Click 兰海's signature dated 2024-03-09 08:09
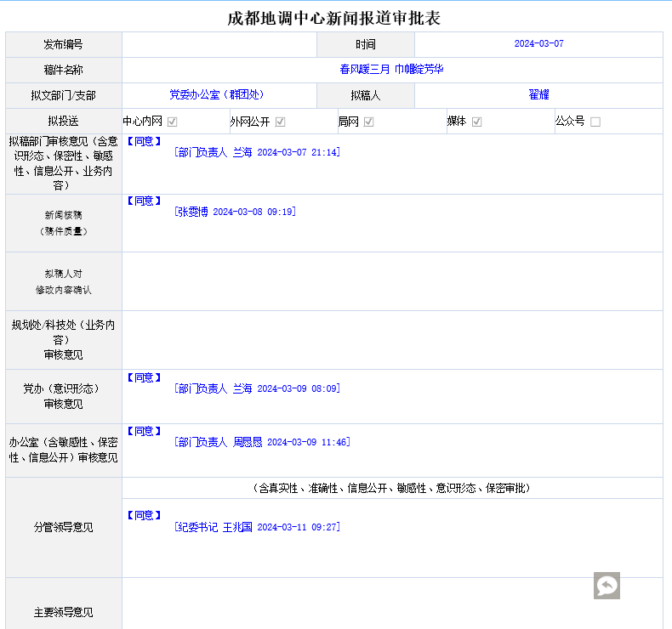 point(257,388)
